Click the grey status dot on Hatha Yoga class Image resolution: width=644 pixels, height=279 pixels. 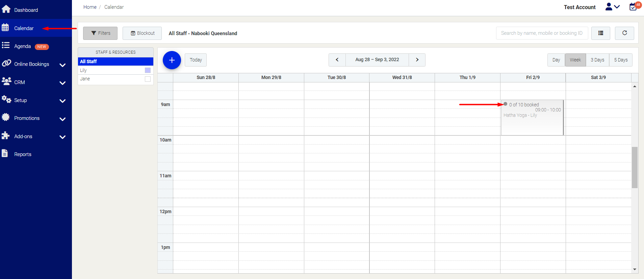click(506, 104)
